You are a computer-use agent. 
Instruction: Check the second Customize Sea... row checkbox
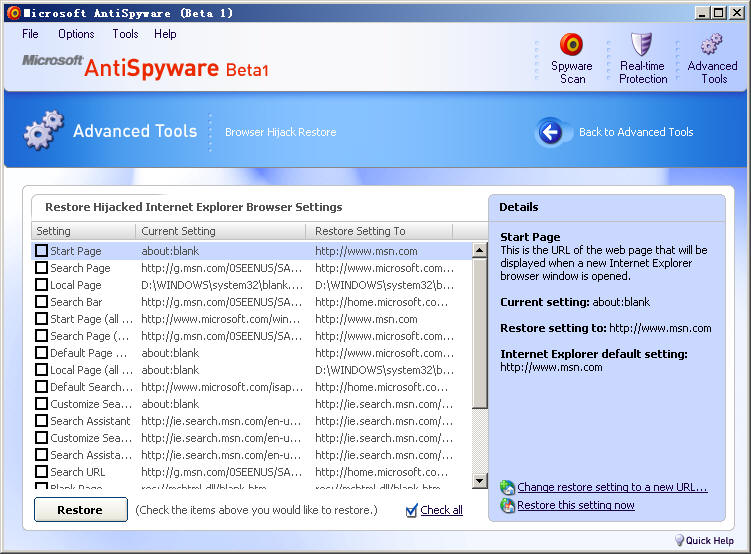(42, 438)
